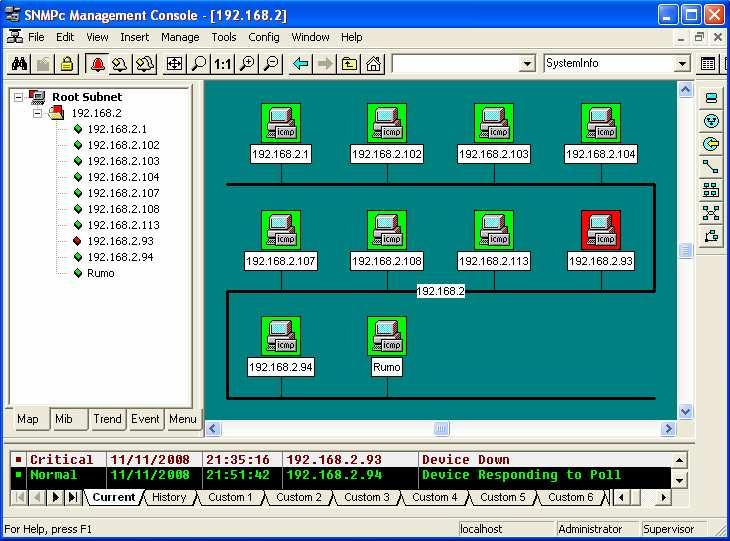This screenshot has width=730, height=541.
Task: Select 192.168.2.107 in the tree
Action: pyautogui.click(x=123, y=193)
